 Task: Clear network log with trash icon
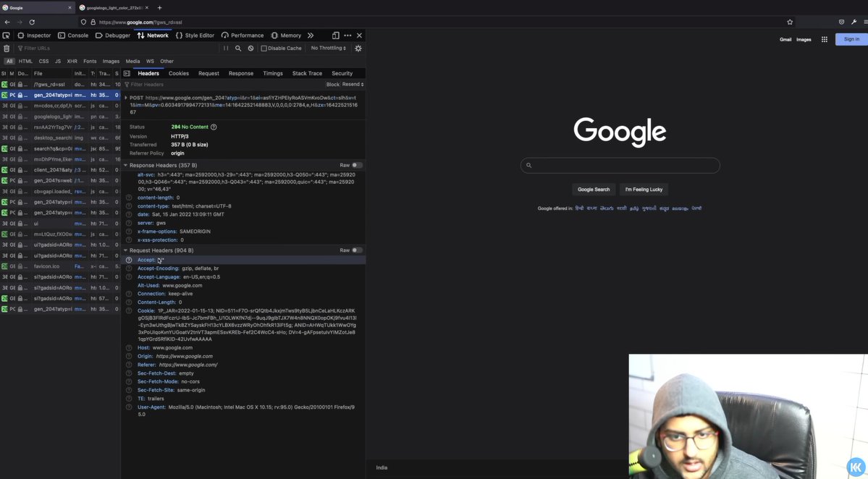pyautogui.click(x=7, y=48)
